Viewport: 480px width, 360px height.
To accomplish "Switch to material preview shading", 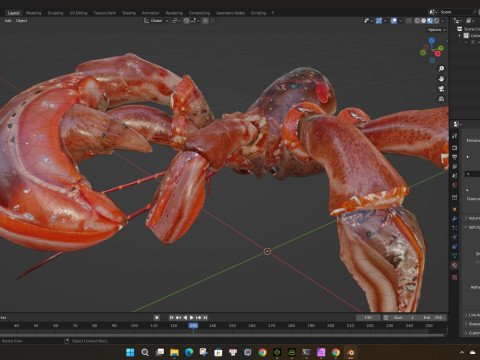I will pos(430,21).
